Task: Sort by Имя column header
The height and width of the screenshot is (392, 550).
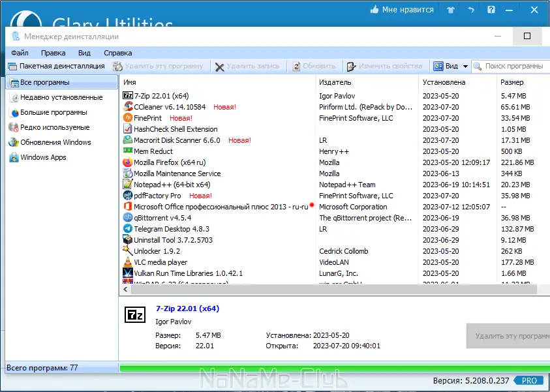Action: (217, 82)
